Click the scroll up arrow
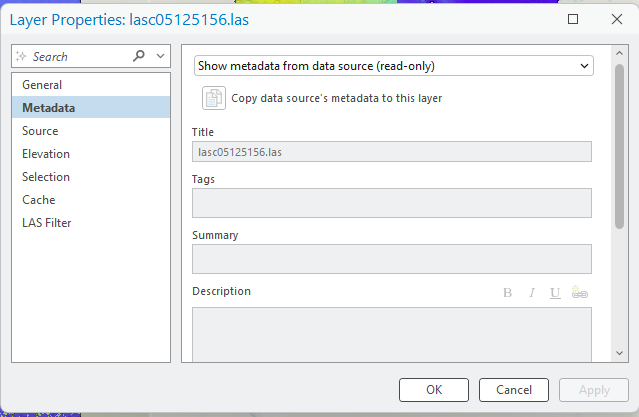The height and width of the screenshot is (417, 639). tap(619, 53)
